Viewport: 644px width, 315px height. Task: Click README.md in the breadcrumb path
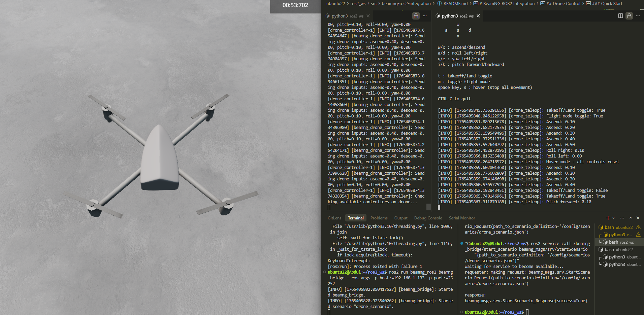[x=455, y=3]
